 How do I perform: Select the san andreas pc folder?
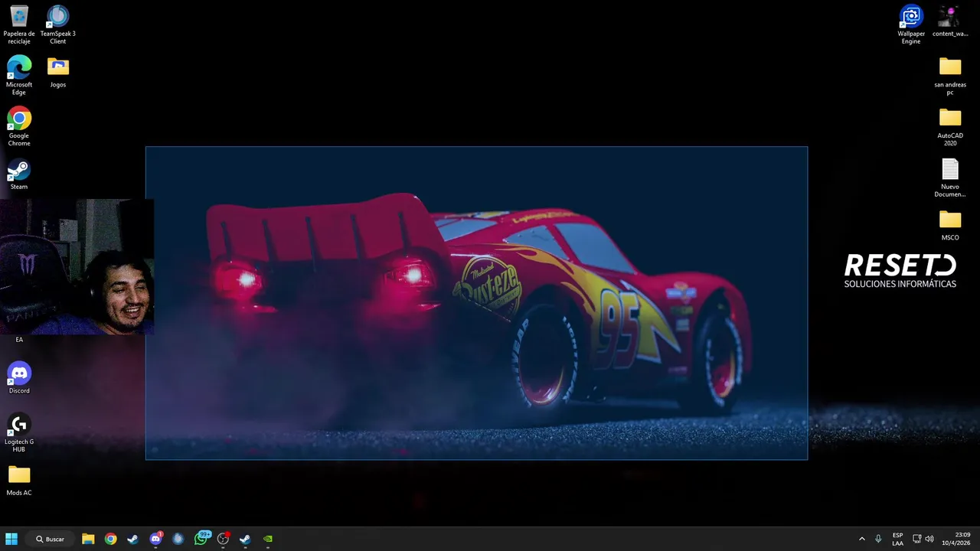tap(950, 76)
